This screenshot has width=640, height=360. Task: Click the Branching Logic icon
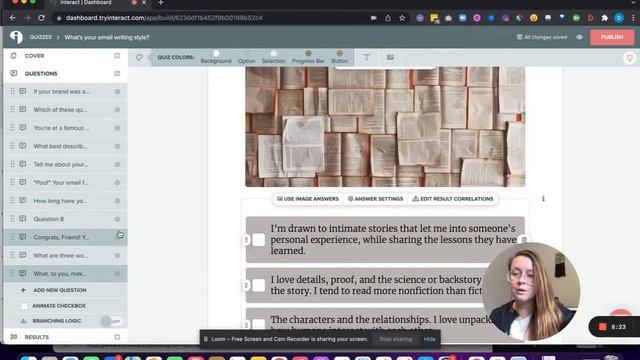point(23,321)
